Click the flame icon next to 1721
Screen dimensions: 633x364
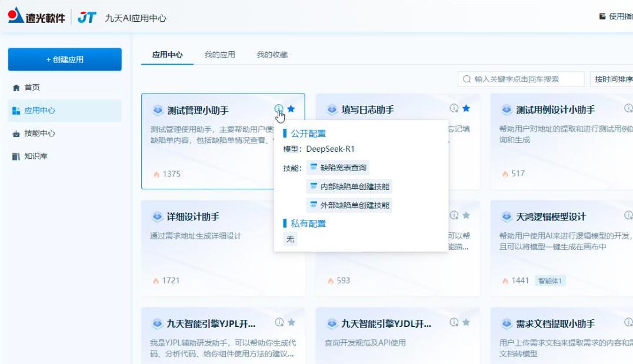click(156, 281)
